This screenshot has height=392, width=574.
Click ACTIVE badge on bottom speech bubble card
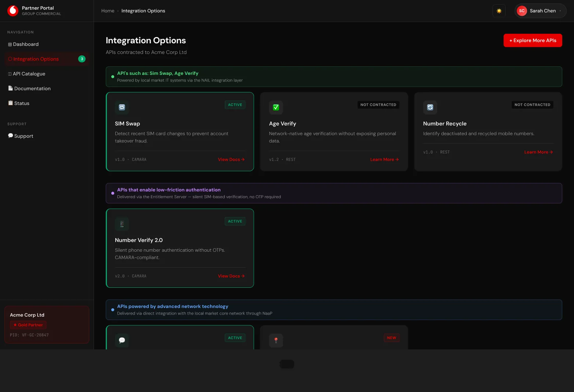pyautogui.click(x=235, y=338)
